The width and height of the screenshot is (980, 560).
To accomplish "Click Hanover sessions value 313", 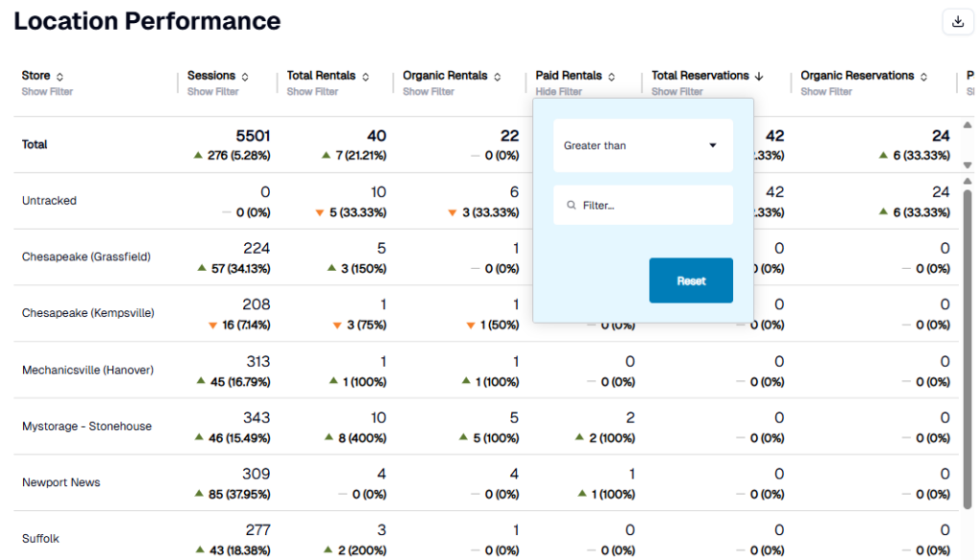I will (x=258, y=361).
